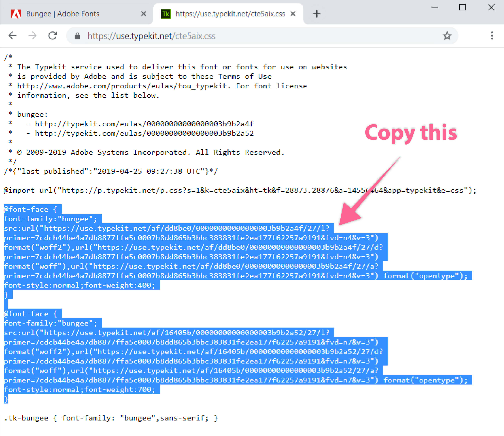
Task: Select the use.typekit.net cte5aix.css tab
Action: click(x=230, y=14)
